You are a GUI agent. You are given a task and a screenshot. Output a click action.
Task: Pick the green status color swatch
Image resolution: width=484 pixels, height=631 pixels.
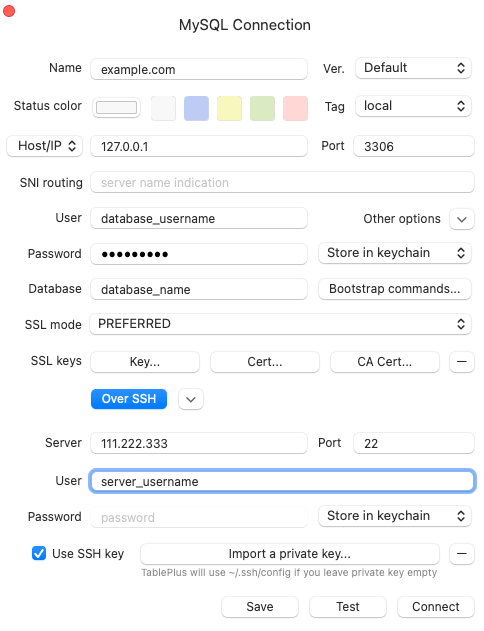(262, 108)
